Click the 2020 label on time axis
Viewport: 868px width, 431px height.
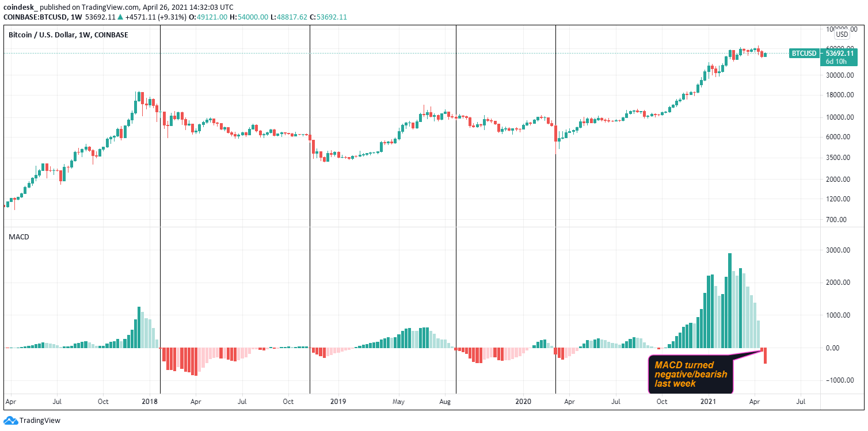pos(523,401)
